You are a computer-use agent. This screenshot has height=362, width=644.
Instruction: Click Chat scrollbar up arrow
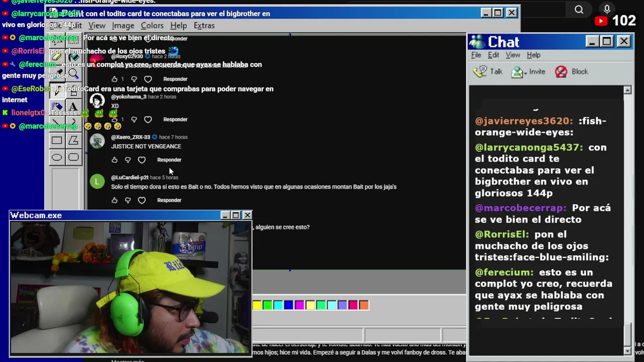[627, 90]
